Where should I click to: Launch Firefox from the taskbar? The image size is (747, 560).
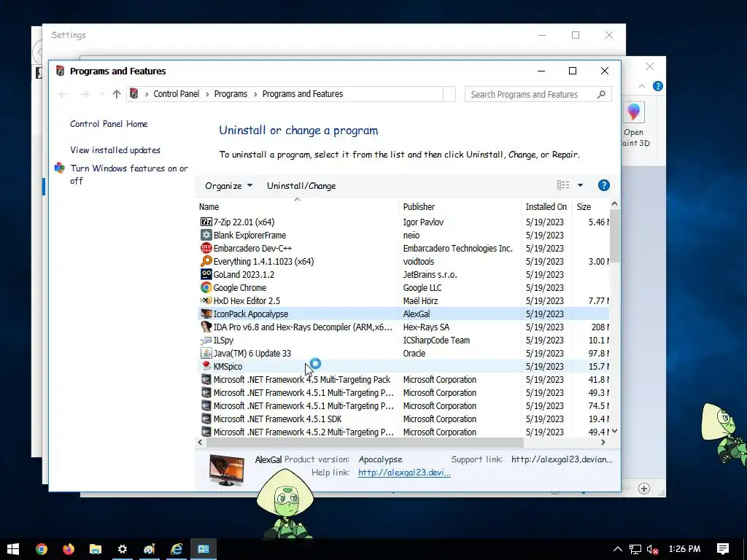68,549
